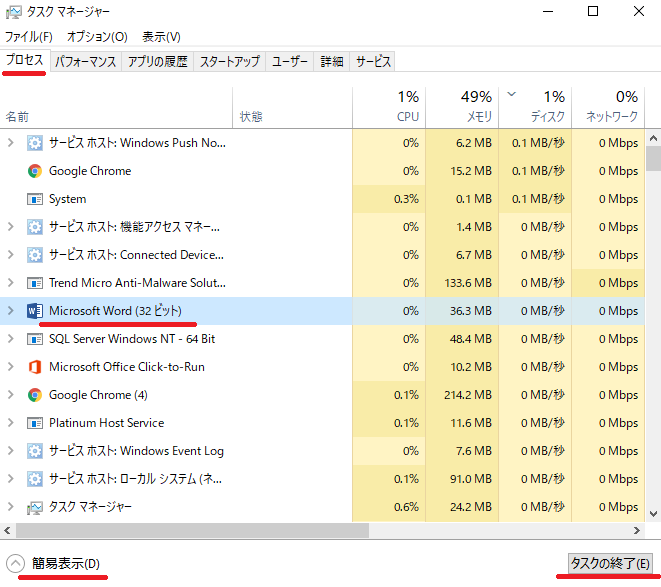Click the Trend Micro Anti-Malware process icon
661x587 pixels.
(35, 283)
